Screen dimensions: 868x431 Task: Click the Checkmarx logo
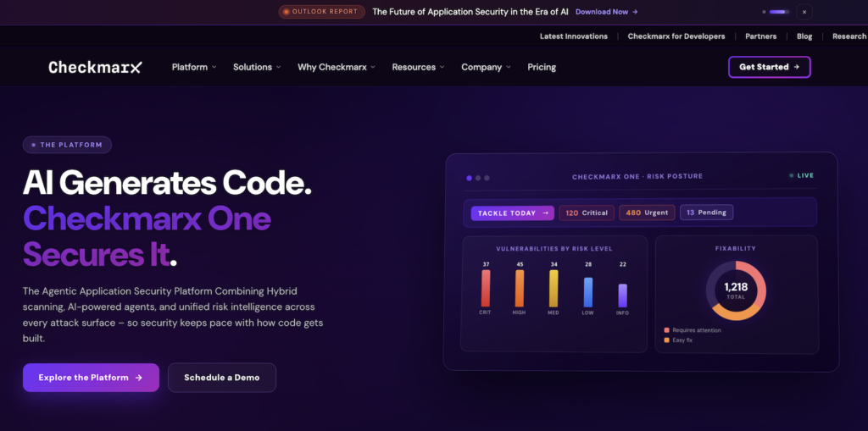95,67
